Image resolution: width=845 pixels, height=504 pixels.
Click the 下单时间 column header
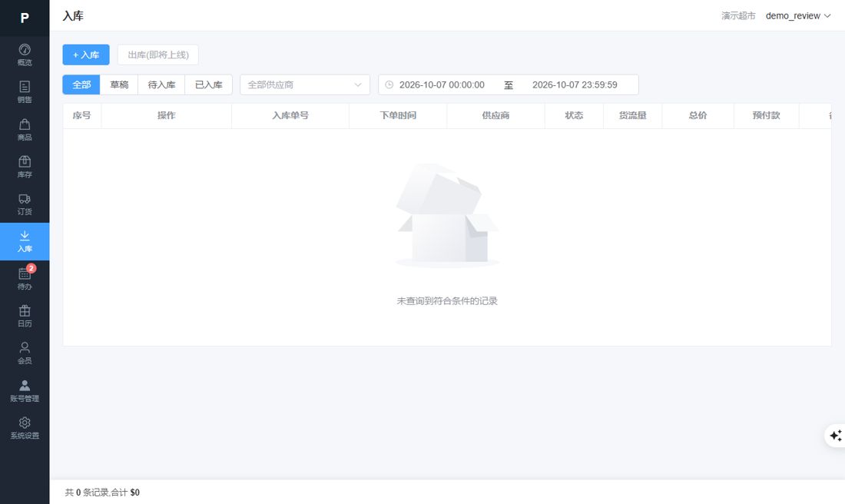[398, 115]
